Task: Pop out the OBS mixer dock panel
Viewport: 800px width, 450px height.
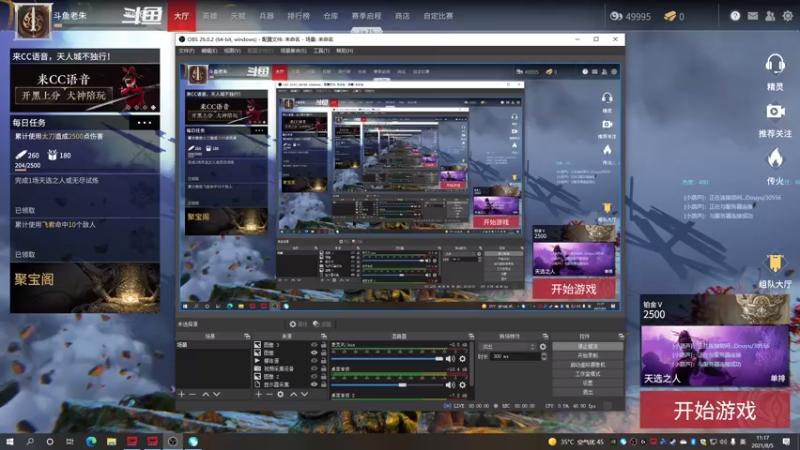Action: 471,336
